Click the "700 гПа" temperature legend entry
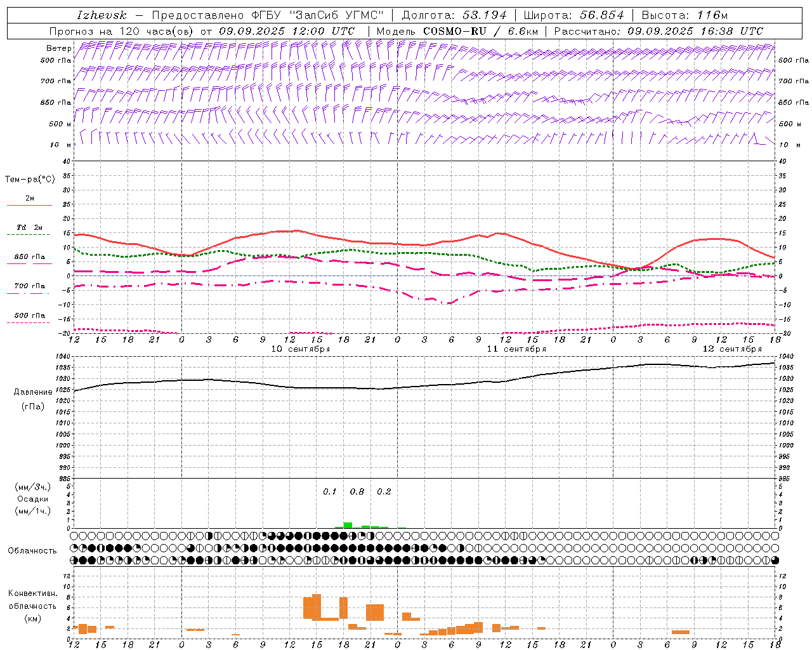Screen dimensions: 812x650 [x=30, y=286]
